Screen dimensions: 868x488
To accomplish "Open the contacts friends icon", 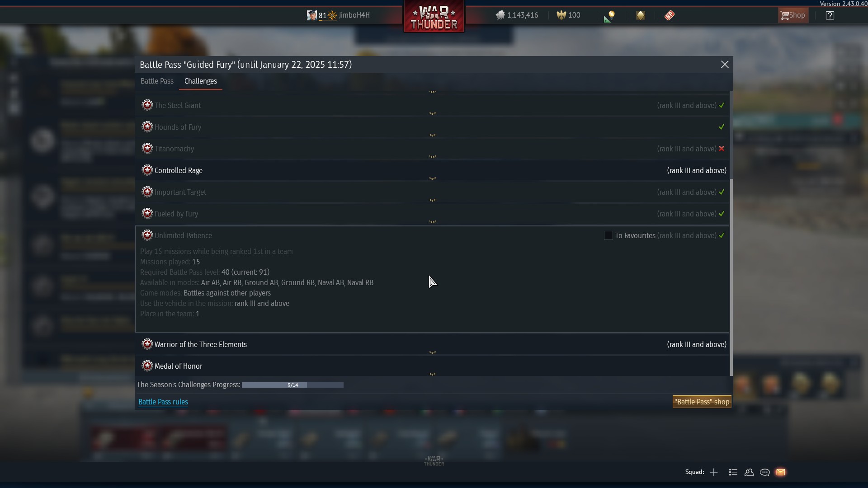I will [x=749, y=472].
